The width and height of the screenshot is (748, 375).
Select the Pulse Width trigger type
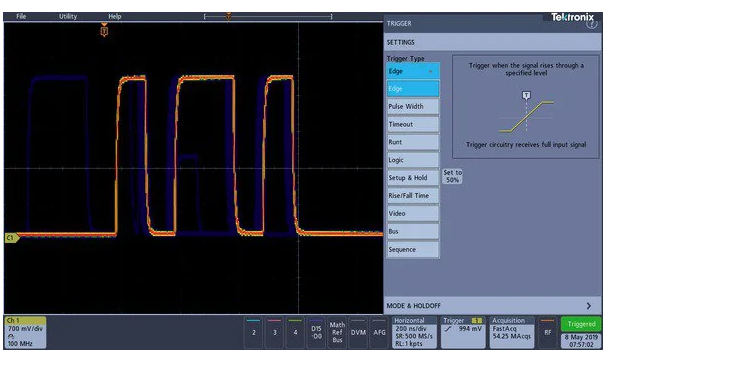coord(413,106)
